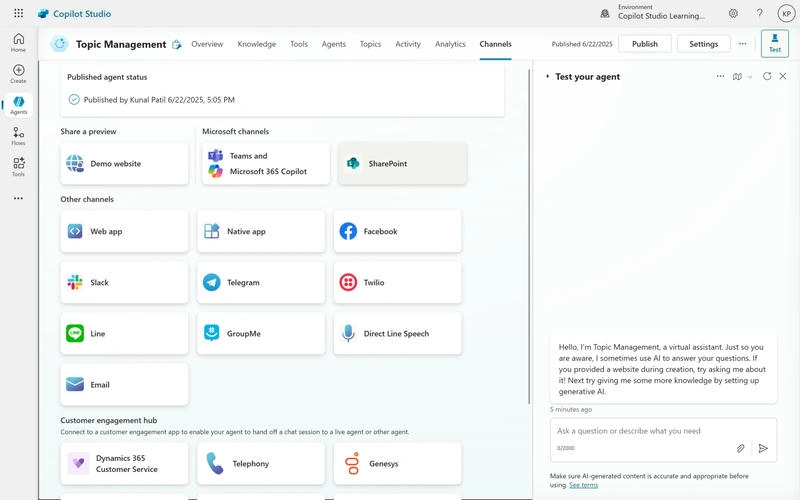Switch to the Overview tab
The width and height of the screenshot is (800, 500).
coord(207,44)
